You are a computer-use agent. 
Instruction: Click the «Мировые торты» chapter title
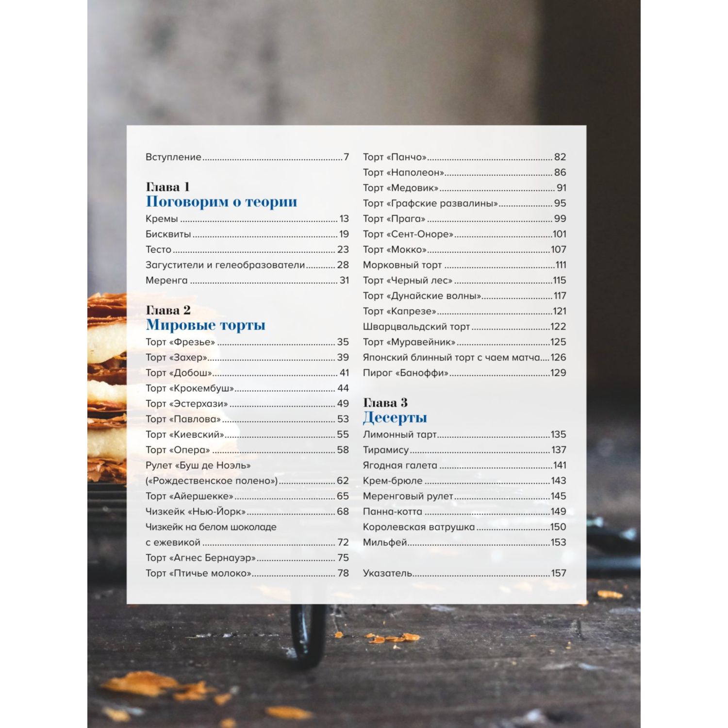tap(206, 325)
